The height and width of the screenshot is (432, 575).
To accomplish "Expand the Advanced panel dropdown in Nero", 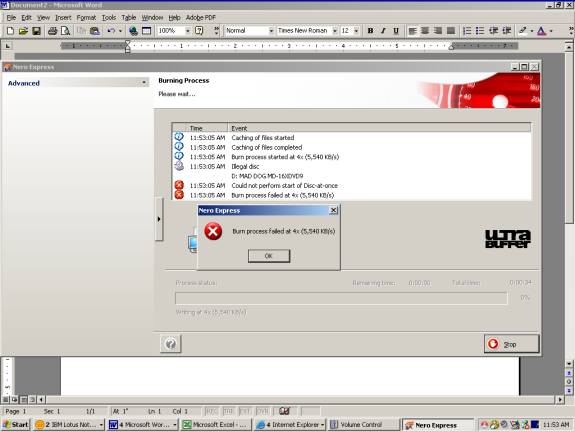I will tap(144, 83).
